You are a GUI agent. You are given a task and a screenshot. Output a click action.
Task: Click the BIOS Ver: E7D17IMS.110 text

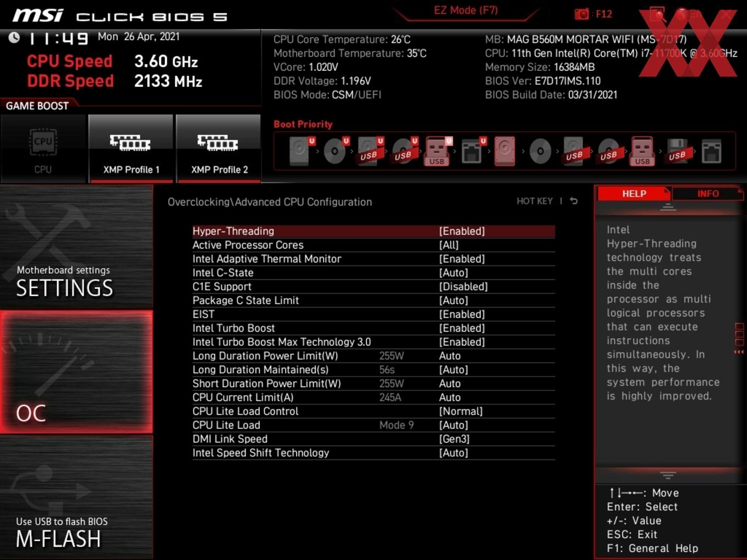coord(543,81)
